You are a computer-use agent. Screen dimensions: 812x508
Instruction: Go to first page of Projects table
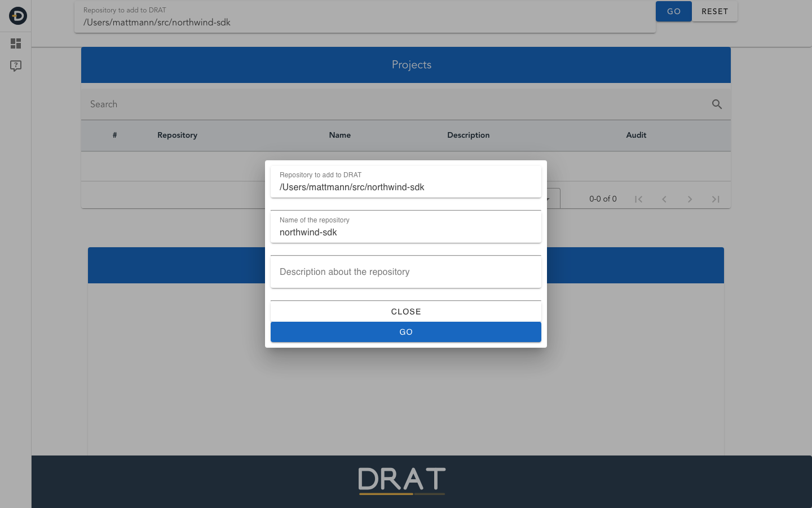[638, 199]
